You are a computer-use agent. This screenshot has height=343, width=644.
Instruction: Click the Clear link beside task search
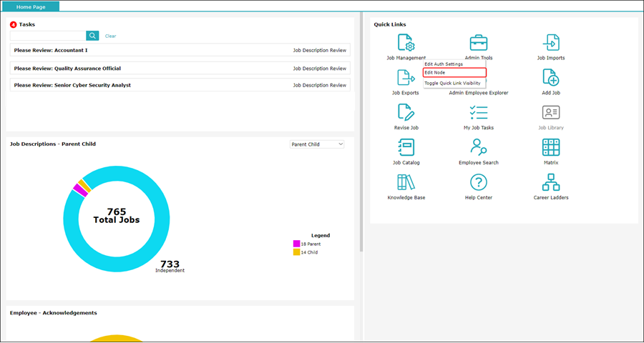(110, 36)
